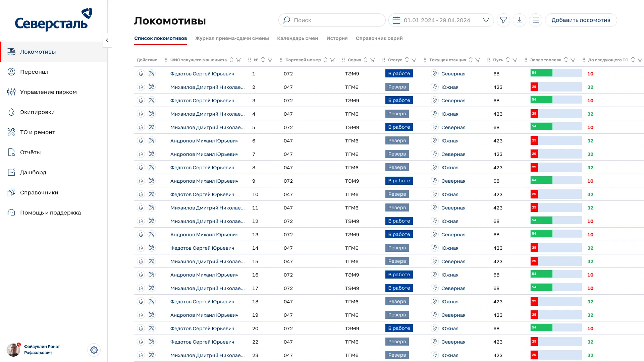This screenshot has width=644, height=362.
Task: Click the green fuel bar in row 9
Action: (x=541, y=180)
